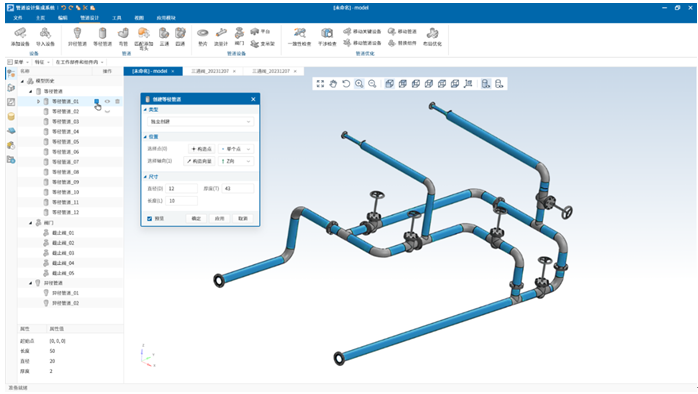Open the 编辑 edit ribbon tab
Viewport: 698px width, 394px height.
[63, 18]
